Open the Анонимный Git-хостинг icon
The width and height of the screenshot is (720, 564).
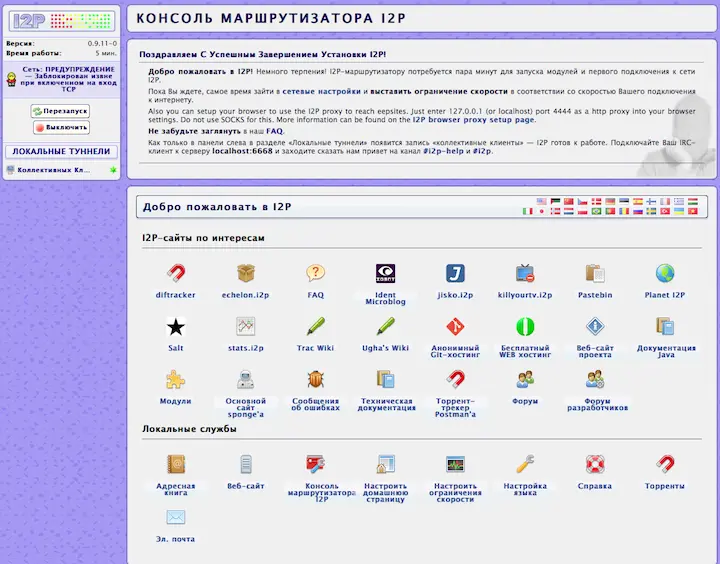(455, 327)
